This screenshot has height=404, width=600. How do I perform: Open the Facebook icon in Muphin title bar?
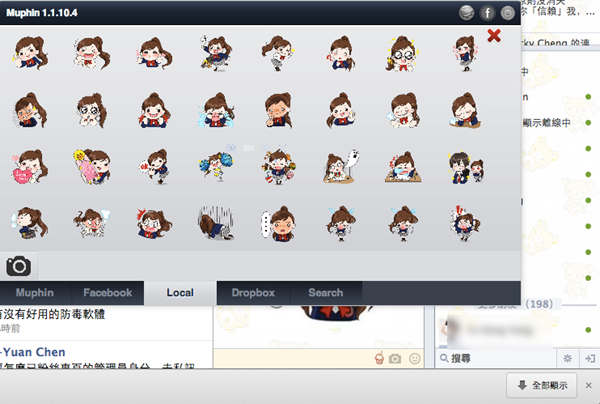pyautogui.click(x=487, y=13)
